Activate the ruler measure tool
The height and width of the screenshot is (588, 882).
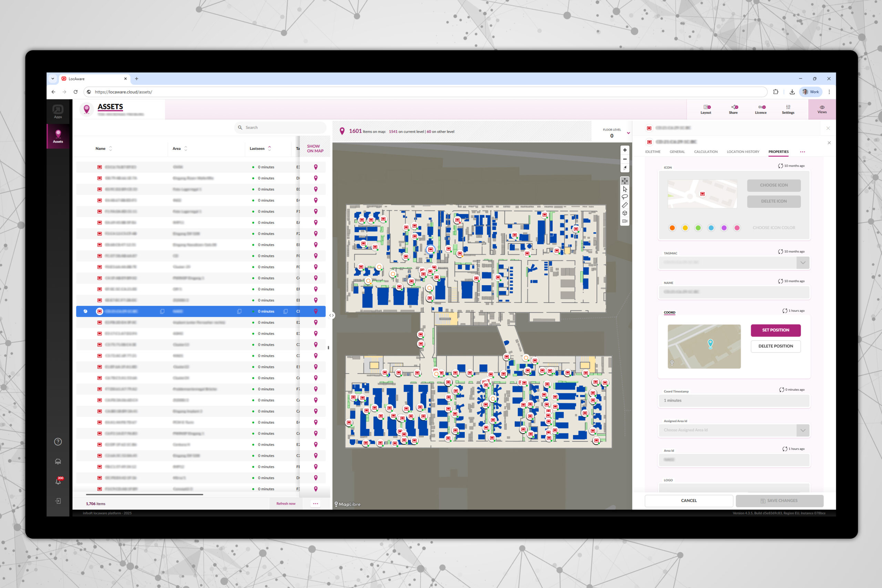pos(624,205)
